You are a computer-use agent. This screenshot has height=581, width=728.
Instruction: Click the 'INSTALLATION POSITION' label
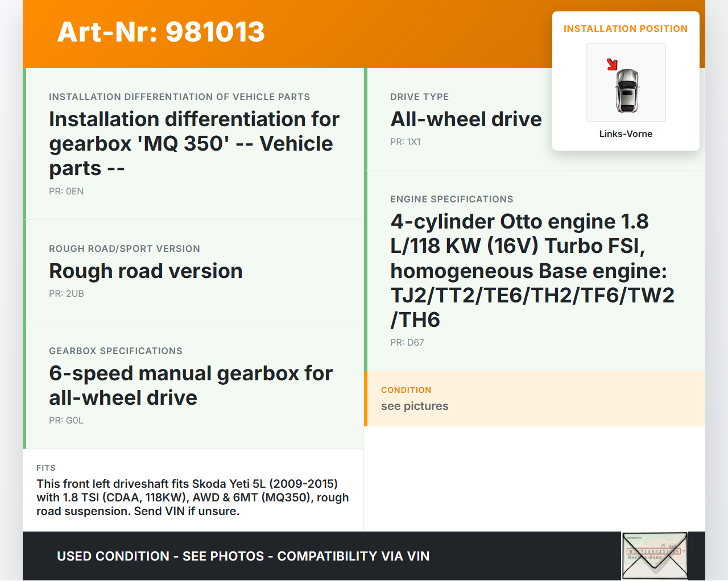coord(626,28)
